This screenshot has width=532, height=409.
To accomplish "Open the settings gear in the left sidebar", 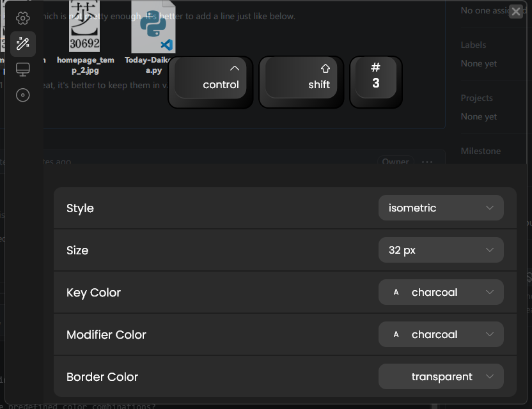I will 22,18.
